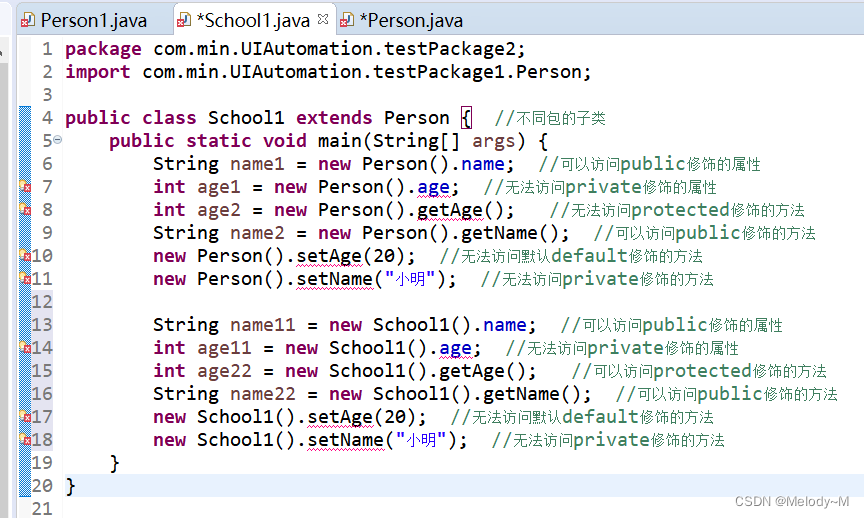Click the error marker on line 17
Image resolution: width=864 pixels, height=518 pixels.
click(25, 417)
